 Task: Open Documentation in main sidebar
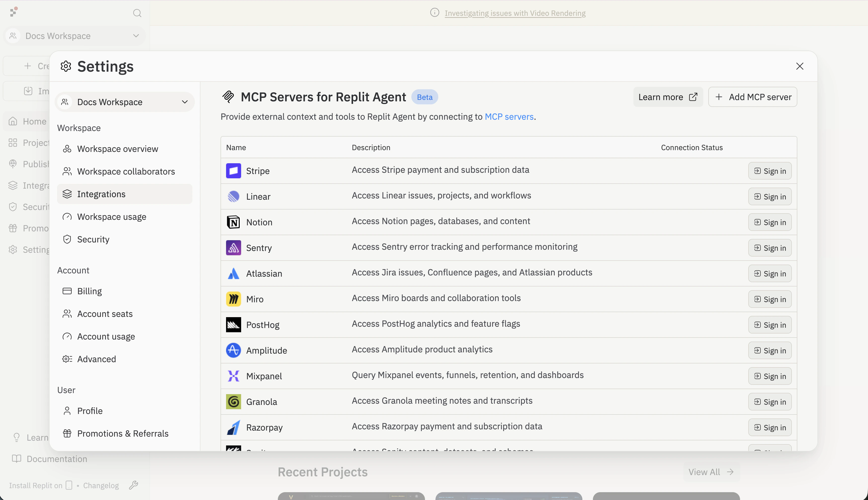tap(50, 459)
